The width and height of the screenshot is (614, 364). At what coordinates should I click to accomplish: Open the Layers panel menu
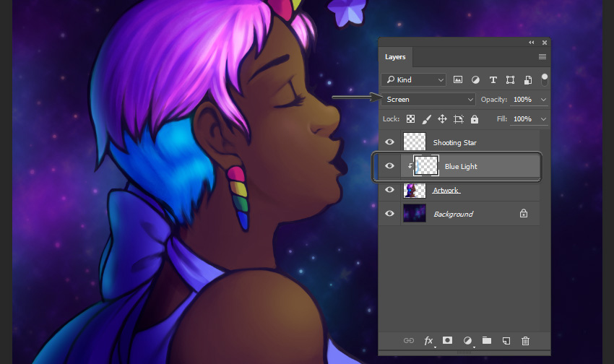tap(542, 57)
